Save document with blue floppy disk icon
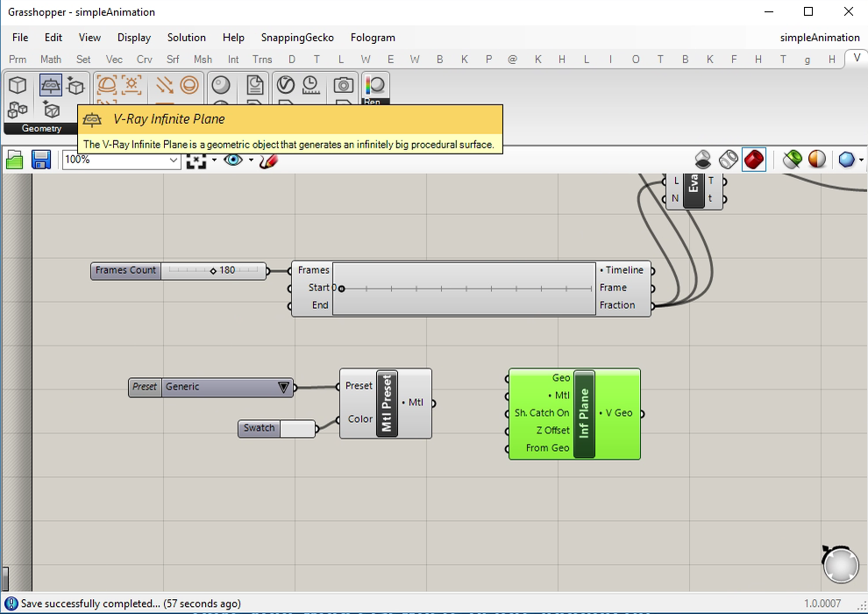The height and width of the screenshot is (614, 868). pyautogui.click(x=41, y=160)
